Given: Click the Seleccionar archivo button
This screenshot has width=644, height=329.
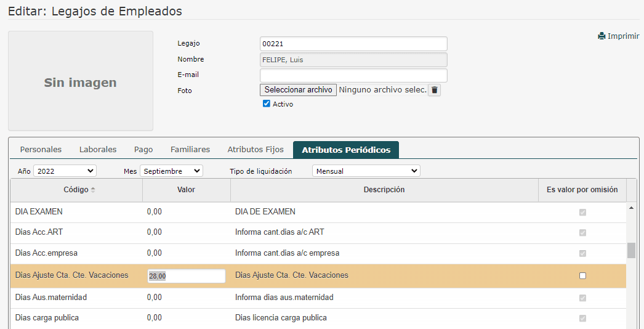Looking at the screenshot, I should click(x=298, y=90).
